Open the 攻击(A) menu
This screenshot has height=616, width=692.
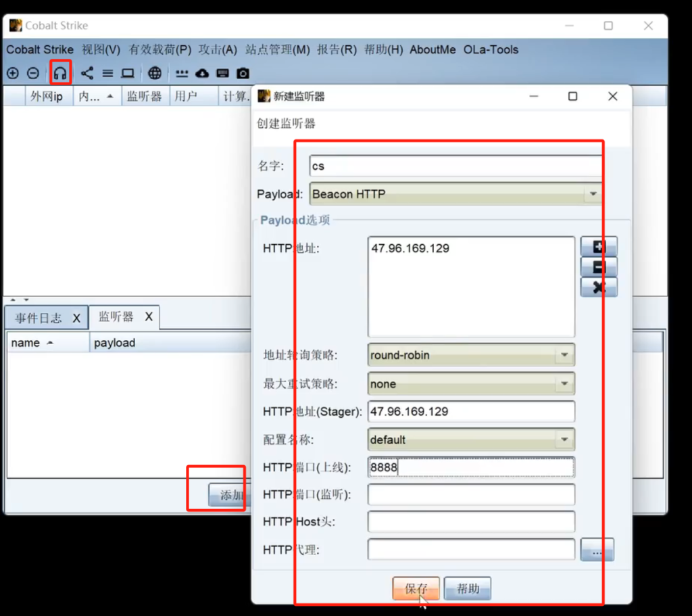pos(218,49)
